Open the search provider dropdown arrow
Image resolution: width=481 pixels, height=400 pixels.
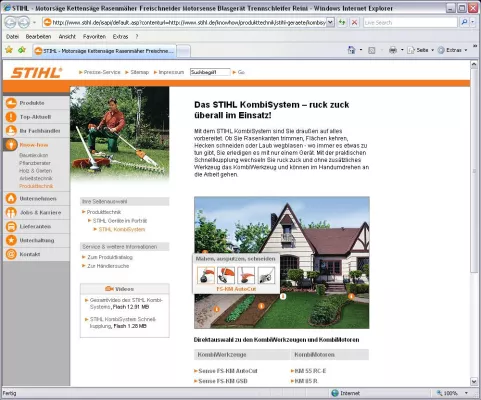tap(473, 22)
